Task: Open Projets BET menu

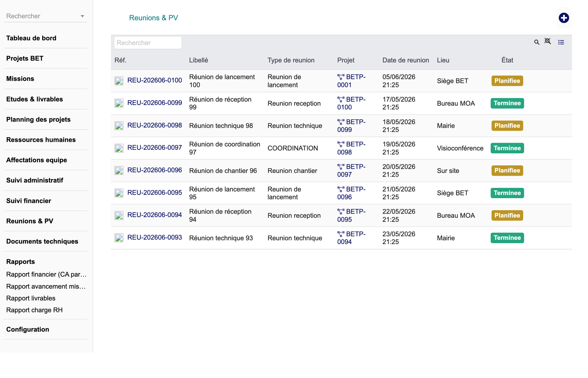Action: tap(25, 58)
